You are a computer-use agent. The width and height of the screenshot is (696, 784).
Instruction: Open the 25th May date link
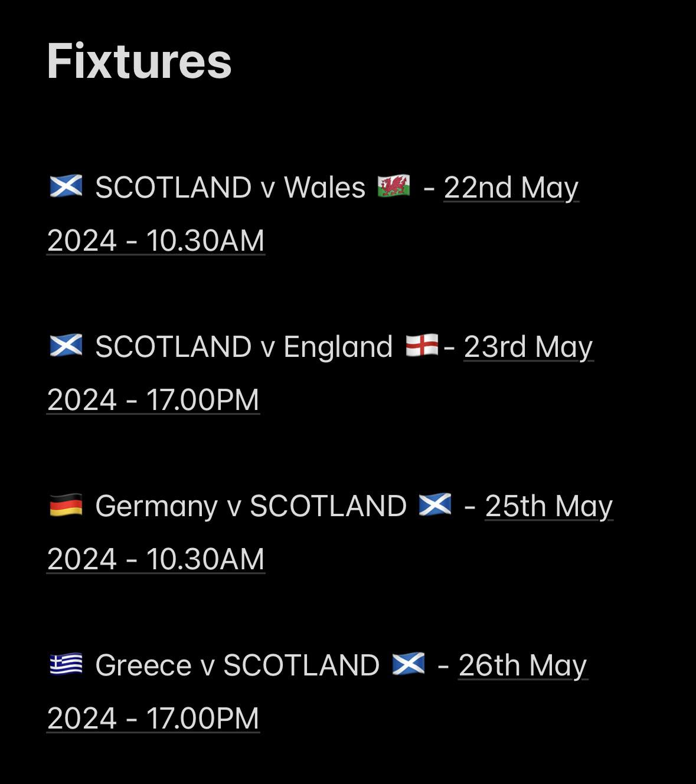pyautogui.click(x=549, y=507)
